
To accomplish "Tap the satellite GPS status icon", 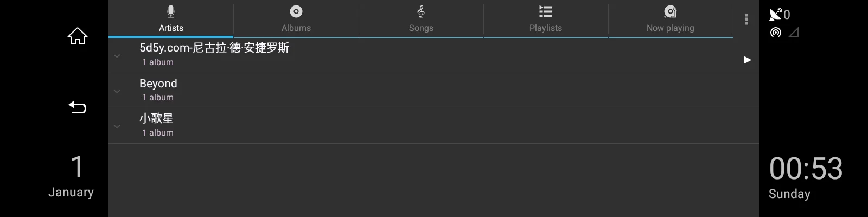I will tap(776, 14).
